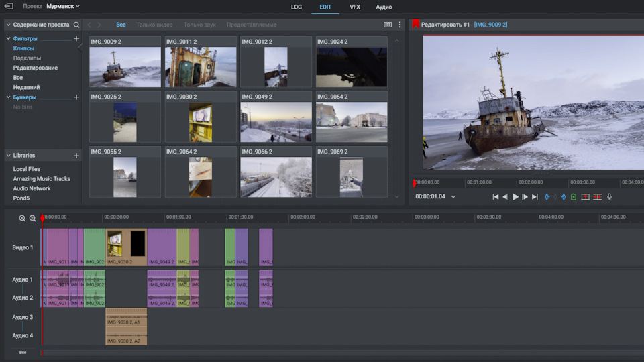This screenshot has width=644, height=362.
Task: Zoom in on the timeline
Action: [x=22, y=218]
